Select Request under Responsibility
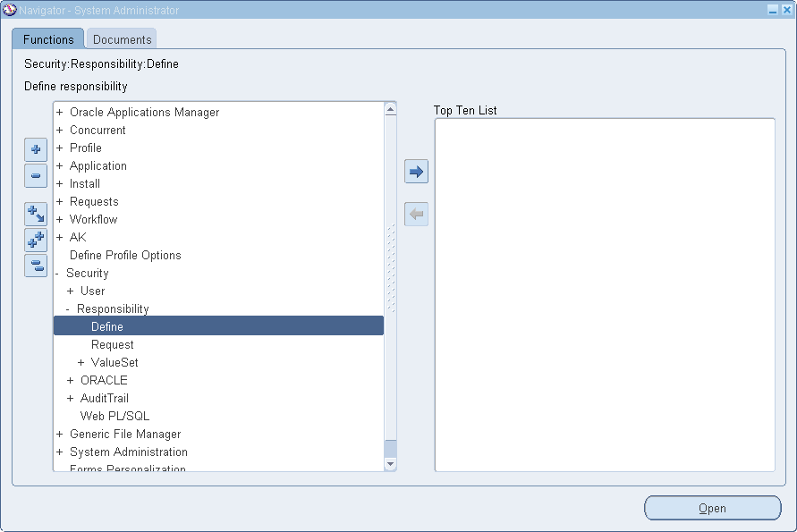This screenshot has width=797, height=532. pos(113,344)
